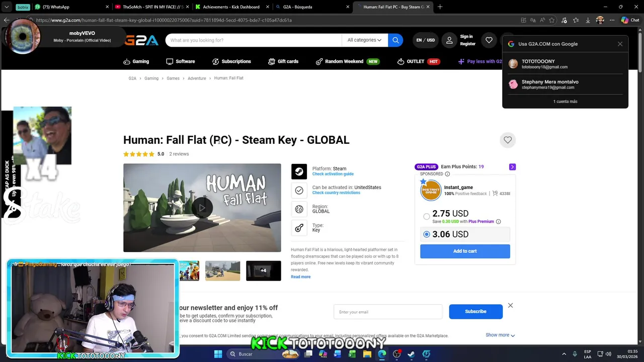Screen dimensions: 644x362
Task: Click the read aloud icon in address bar
Action: point(542,20)
